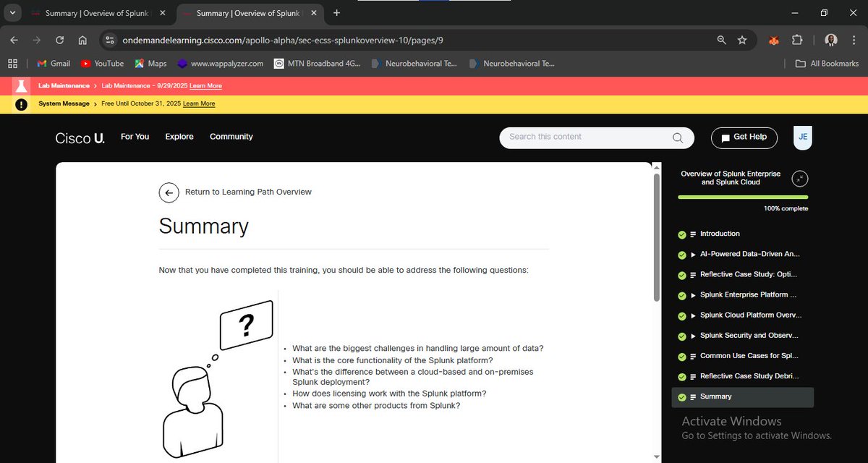Open the apps grid icon in bookmarks bar
868x463 pixels.
(12, 64)
